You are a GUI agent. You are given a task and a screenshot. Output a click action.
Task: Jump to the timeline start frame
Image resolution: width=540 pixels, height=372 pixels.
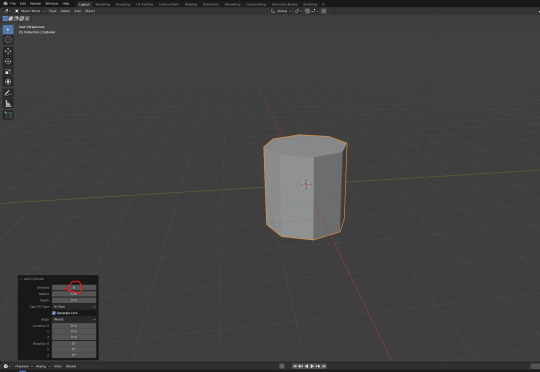tap(295, 366)
